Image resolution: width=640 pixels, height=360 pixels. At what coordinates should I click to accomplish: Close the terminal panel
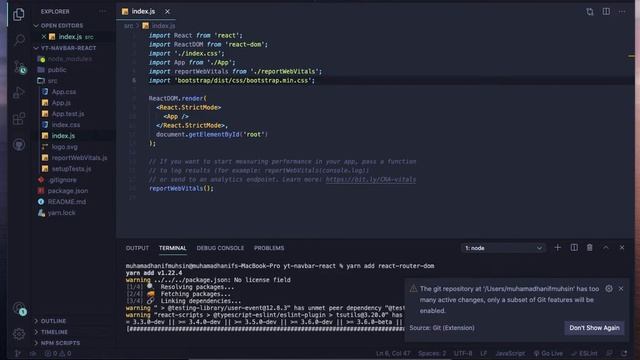point(622,248)
